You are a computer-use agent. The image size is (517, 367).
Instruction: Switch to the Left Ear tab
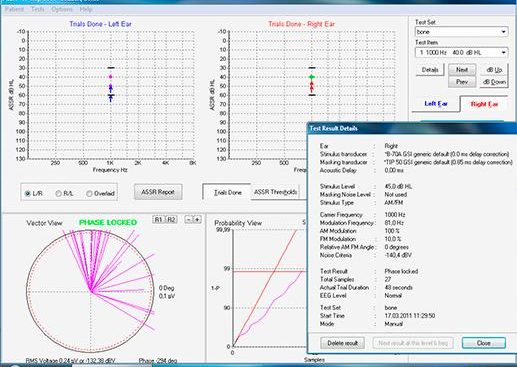pos(436,104)
